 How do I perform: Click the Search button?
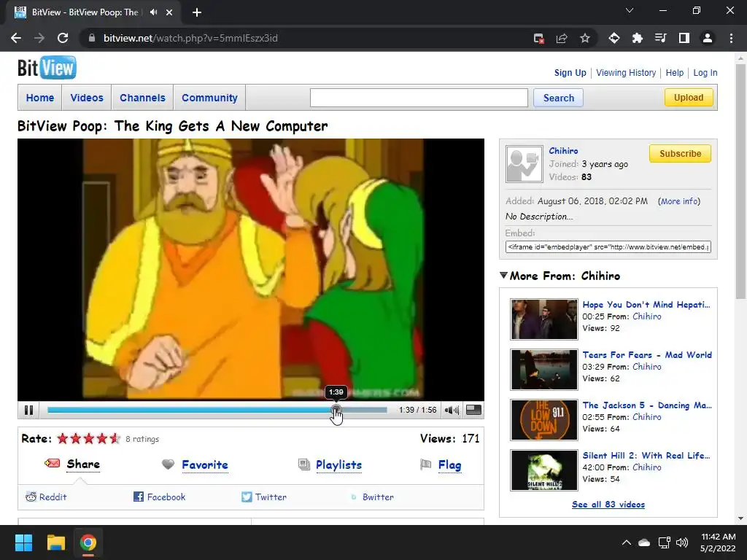[x=558, y=98]
